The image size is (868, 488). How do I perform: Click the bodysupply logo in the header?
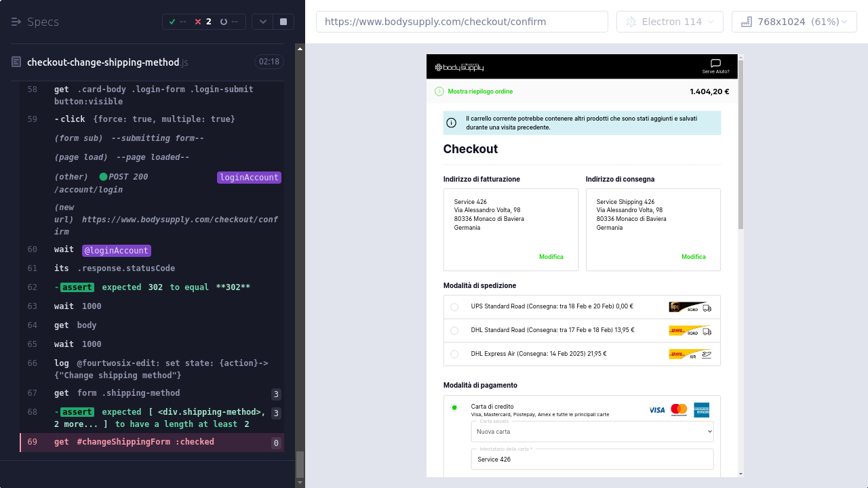click(x=459, y=67)
